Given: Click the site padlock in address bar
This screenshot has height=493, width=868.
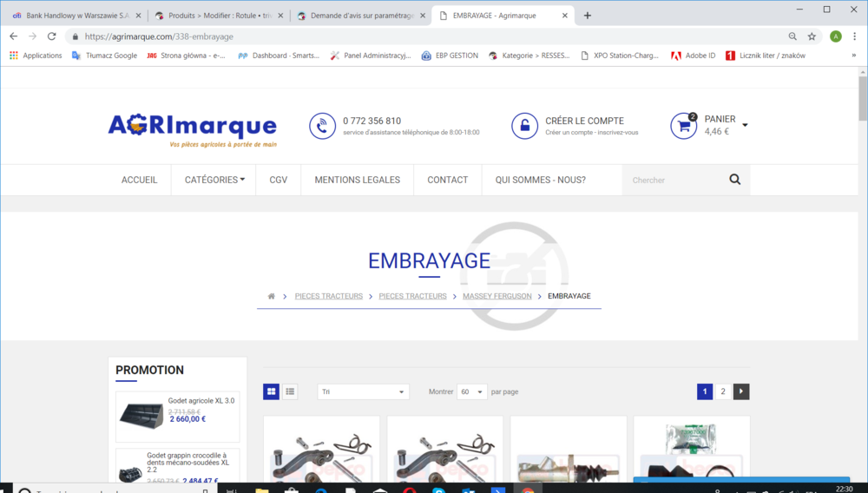Looking at the screenshot, I should pyautogui.click(x=76, y=36).
